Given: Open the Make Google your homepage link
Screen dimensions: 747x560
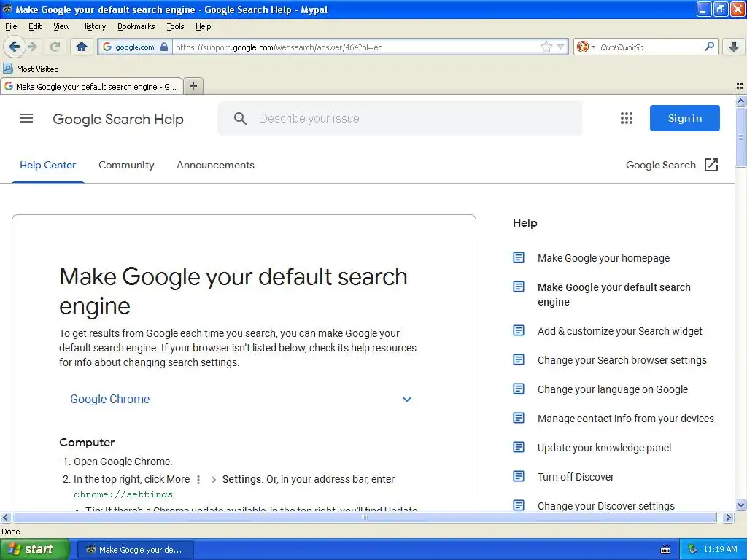Looking at the screenshot, I should coord(603,258).
